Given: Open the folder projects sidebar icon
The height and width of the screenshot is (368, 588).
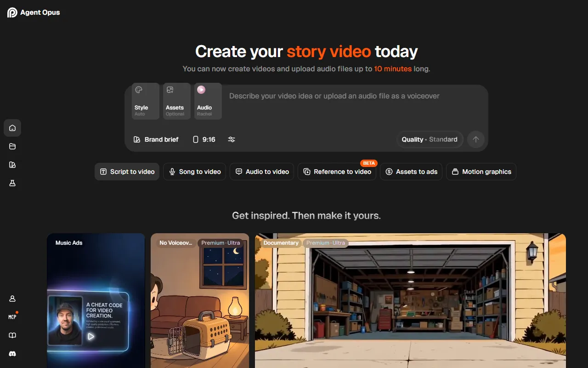Looking at the screenshot, I should (12, 146).
